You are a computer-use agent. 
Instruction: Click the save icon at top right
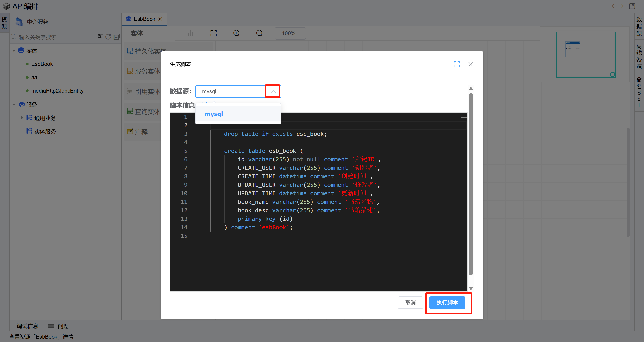(x=632, y=6)
